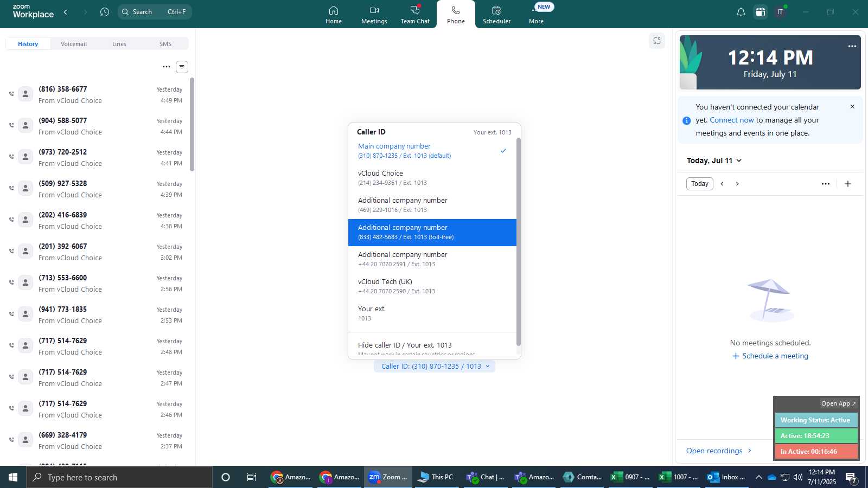Select call from (509) 927-5328
Image resolution: width=868 pixels, height=488 pixels.
pos(97,189)
